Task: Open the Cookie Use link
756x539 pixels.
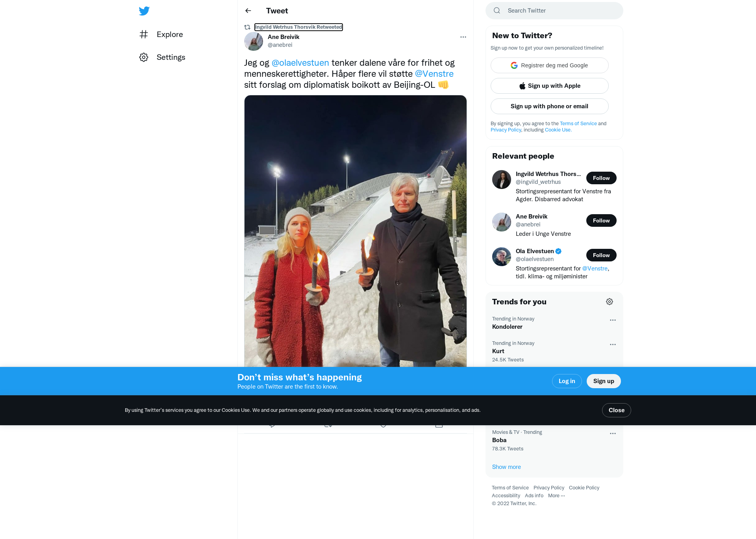Action: [x=558, y=130]
